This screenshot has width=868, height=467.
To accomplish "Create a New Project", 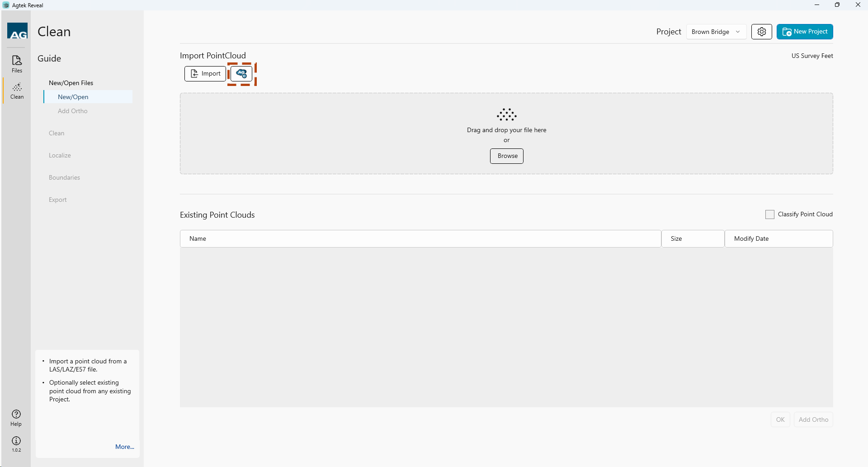I will pyautogui.click(x=805, y=32).
